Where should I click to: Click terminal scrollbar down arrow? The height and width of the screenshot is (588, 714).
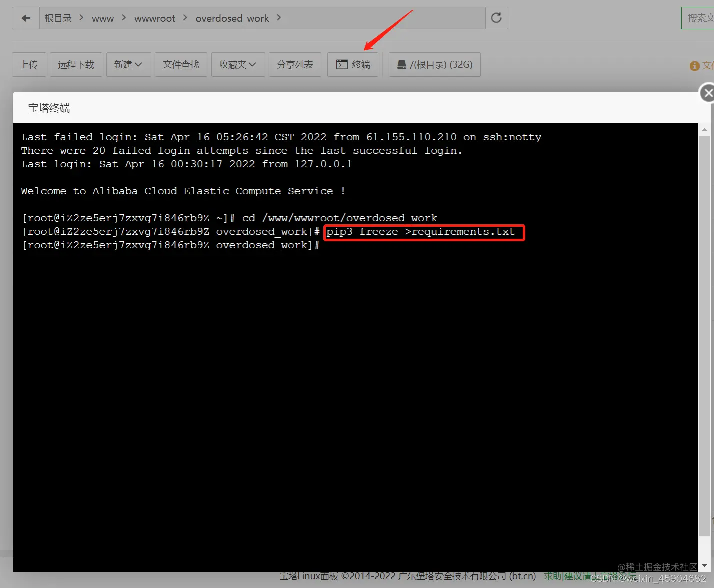coord(704,565)
